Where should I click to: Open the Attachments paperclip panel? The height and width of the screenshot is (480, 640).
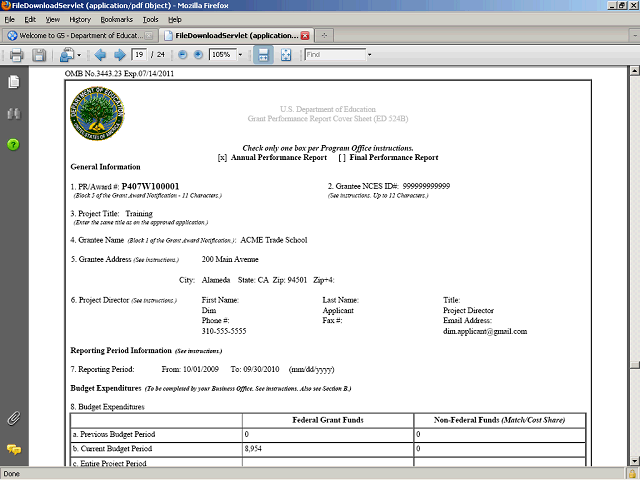(x=14, y=417)
